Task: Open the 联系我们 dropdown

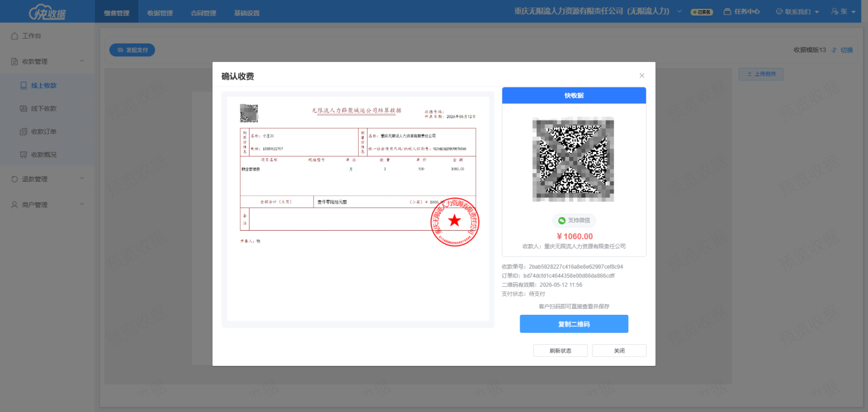Action: [797, 11]
